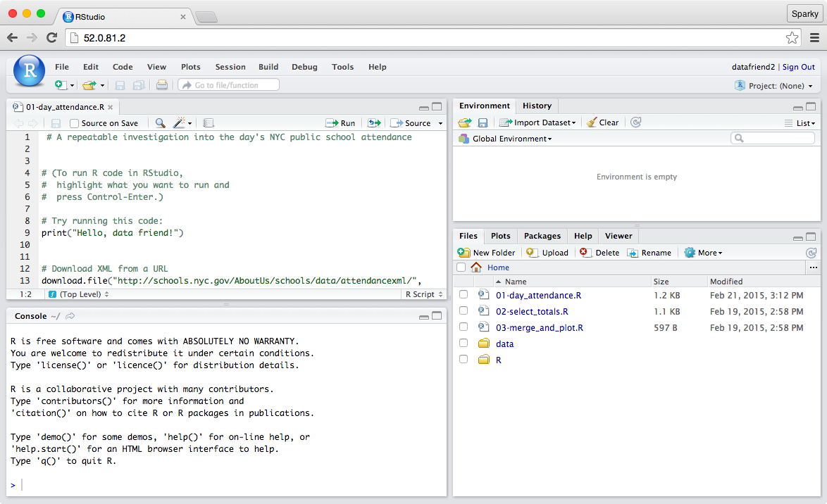Open the Import Dataset dropdown
827x504 pixels.
[x=537, y=122]
